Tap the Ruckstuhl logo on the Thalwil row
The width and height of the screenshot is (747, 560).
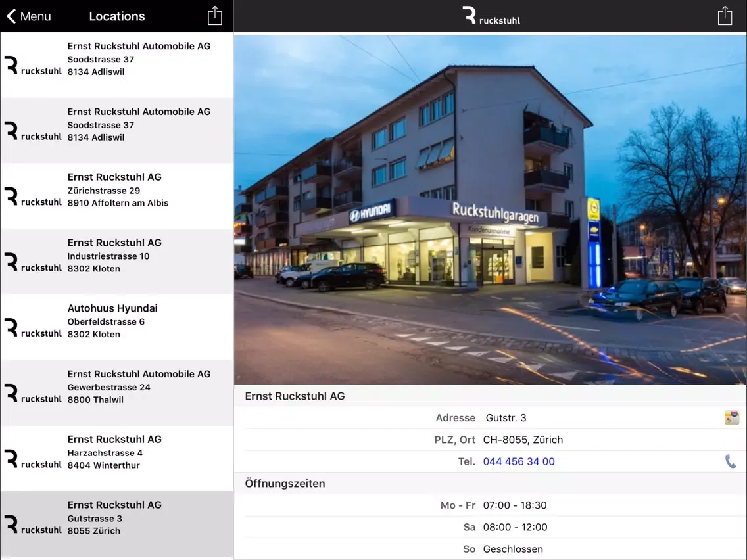pos(33,394)
